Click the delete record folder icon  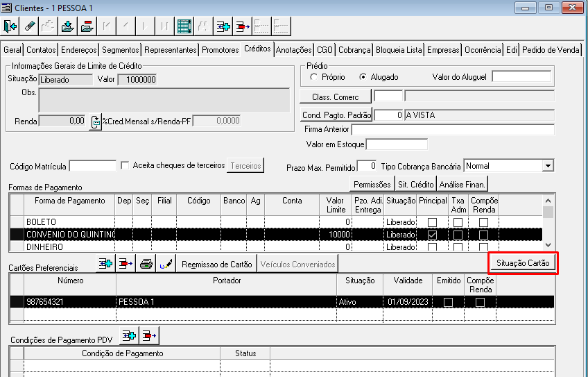coord(87,26)
